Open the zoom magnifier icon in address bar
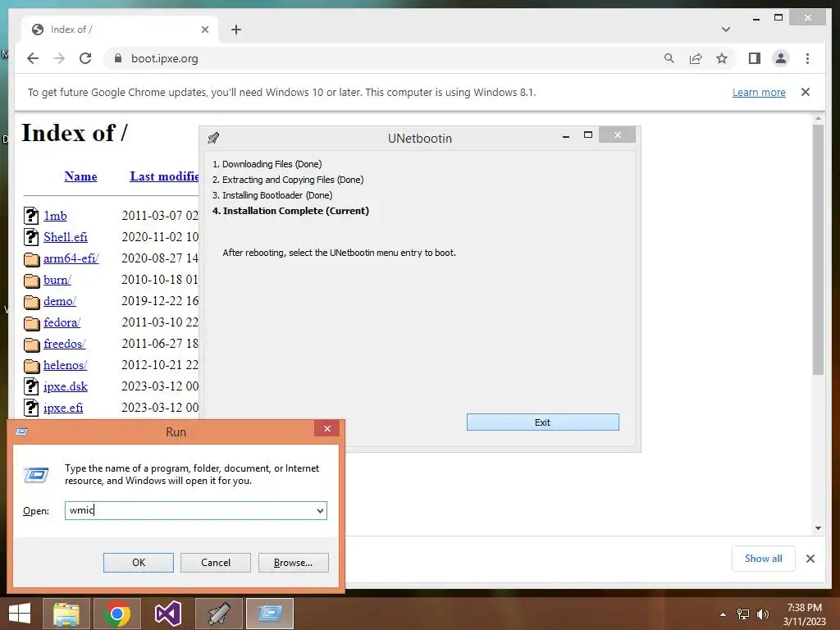840x630 pixels. [669, 58]
